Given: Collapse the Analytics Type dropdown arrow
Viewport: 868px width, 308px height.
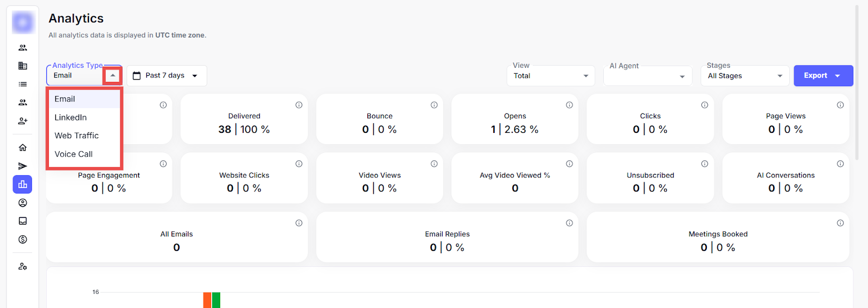Looking at the screenshot, I should pos(112,75).
